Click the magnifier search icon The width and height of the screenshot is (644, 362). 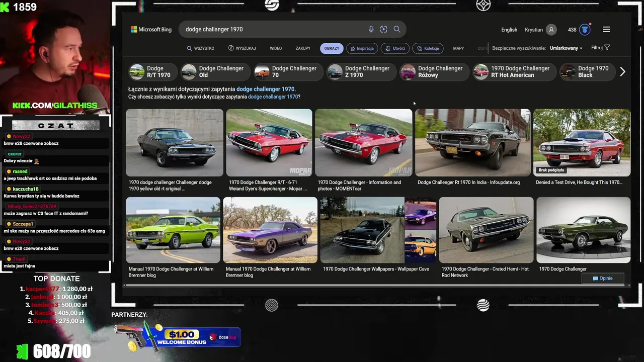[x=397, y=29]
